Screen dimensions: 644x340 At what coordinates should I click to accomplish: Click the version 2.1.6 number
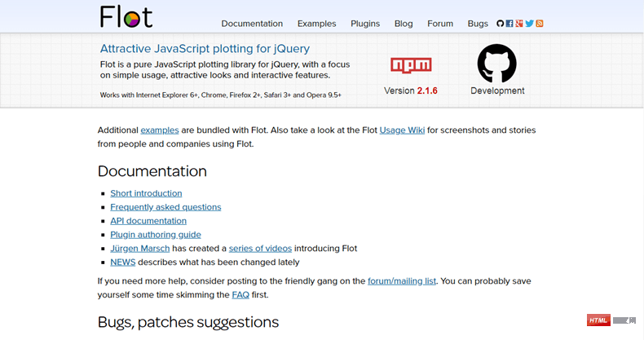pos(427,91)
